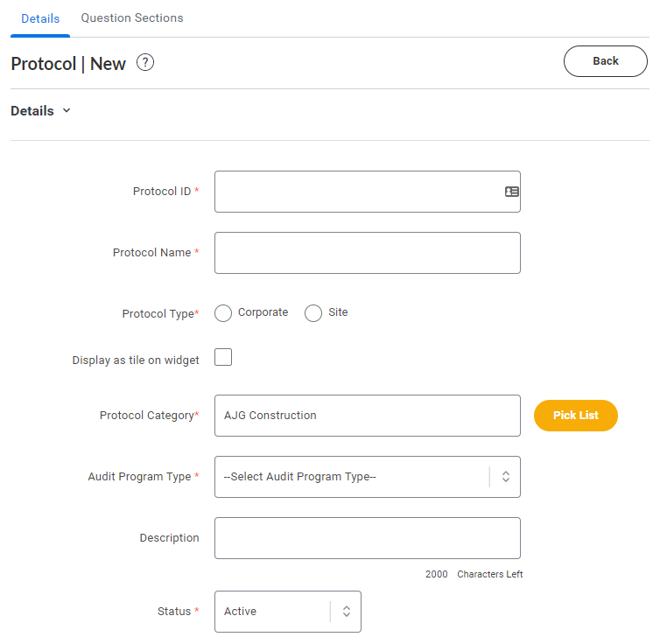The width and height of the screenshot is (660, 644).
Task: Click the ID card icon in Protocol ID
Action: pyautogui.click(x=511, y=192)
